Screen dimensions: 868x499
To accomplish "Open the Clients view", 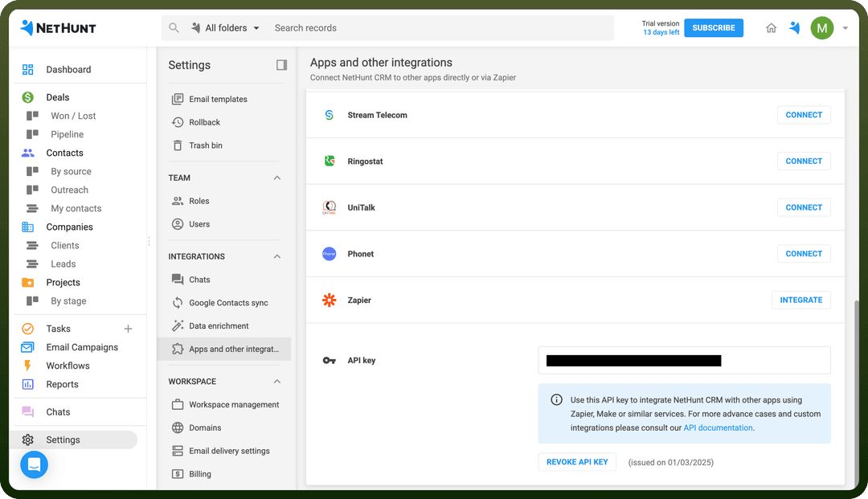I will click(65, 246).
